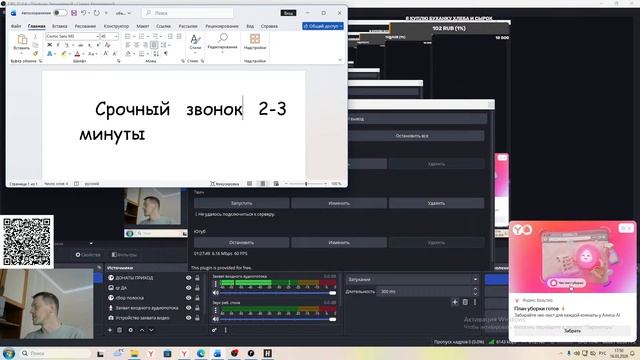Click the Вставить paste icon
This screenshot has height=360, width=640.
coord(22,40)
